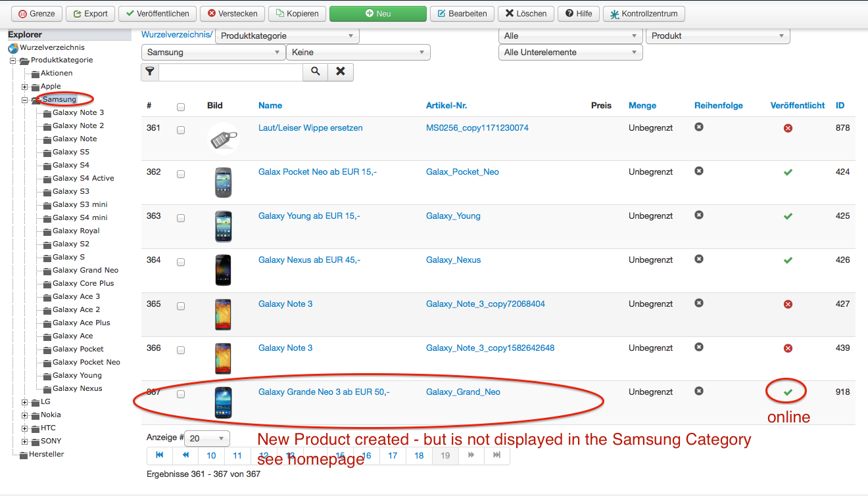Image resolution: width=868 pixels, height=496 pixels.
Task: Click order icon in Galaxy Young row
Action: click(699, 215)
